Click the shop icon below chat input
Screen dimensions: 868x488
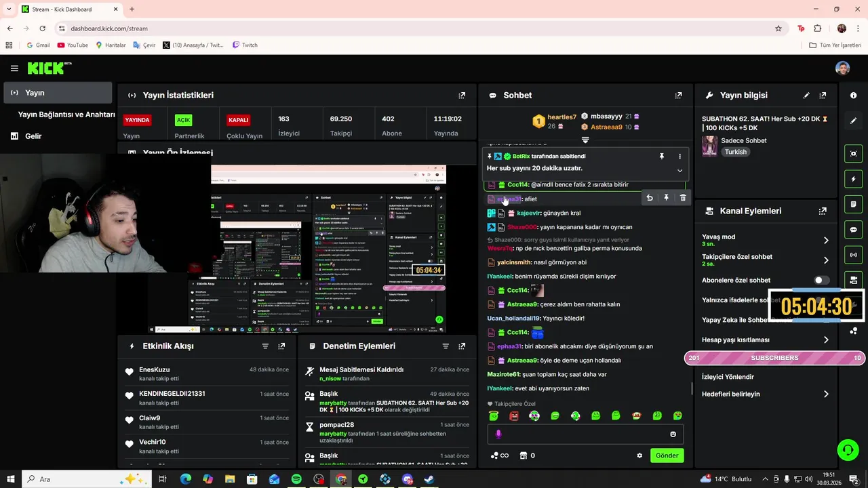[523, 455]
